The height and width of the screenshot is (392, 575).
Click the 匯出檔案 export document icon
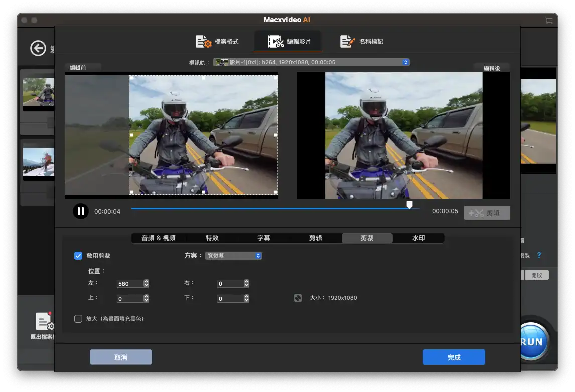tap(45, 322)
